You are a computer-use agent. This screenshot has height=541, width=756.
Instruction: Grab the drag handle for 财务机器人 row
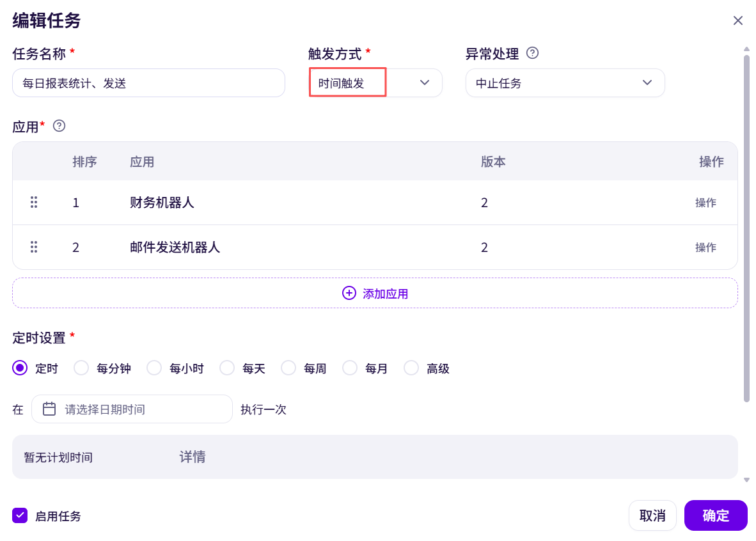point(34,203)
